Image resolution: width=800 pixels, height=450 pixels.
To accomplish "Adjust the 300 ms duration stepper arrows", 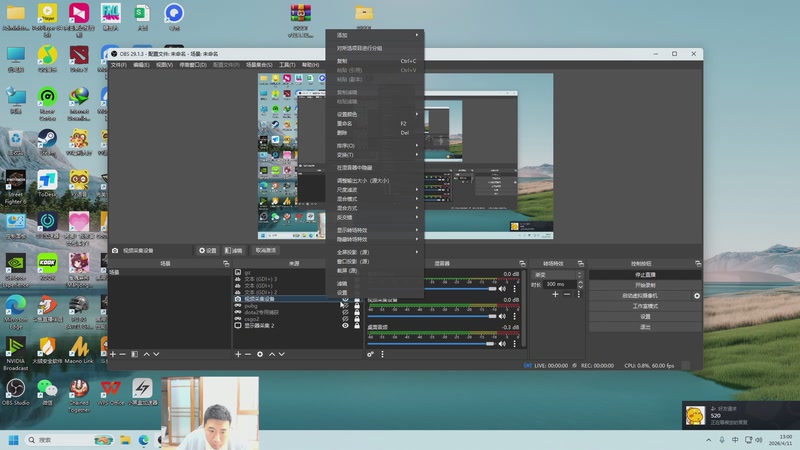I will pyautogui.click(x=580, y=284).
